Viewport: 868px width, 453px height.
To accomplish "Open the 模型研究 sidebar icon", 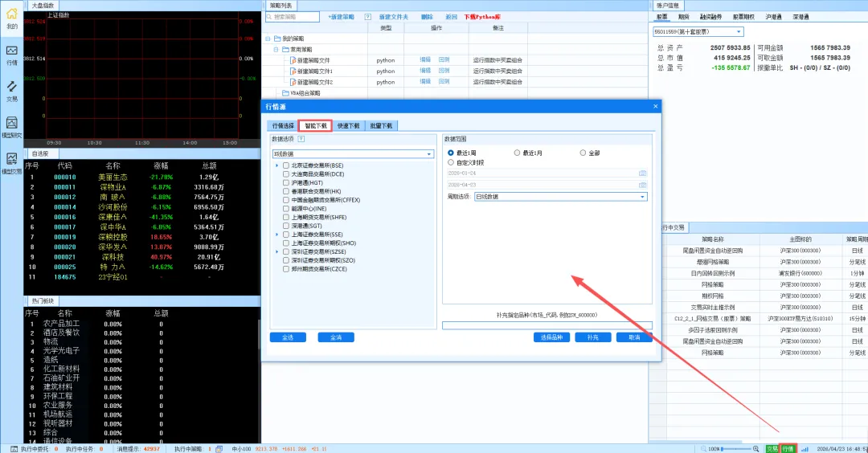I will pos(11,123).
